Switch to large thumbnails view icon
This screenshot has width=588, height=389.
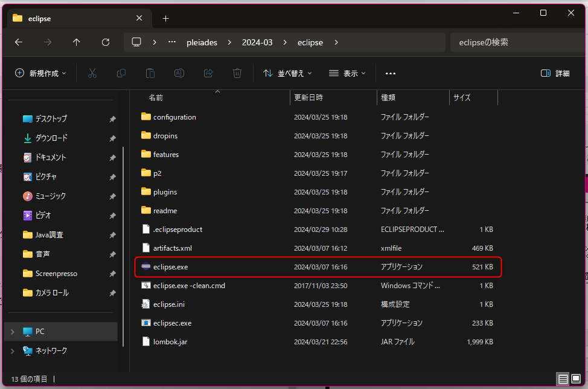click(x=576, y=379)
